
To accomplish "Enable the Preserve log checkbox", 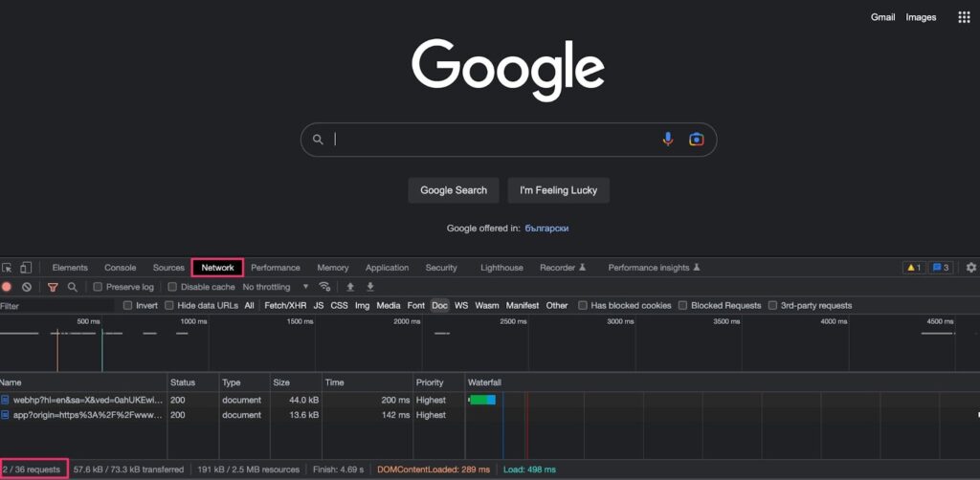I will 98,287.
